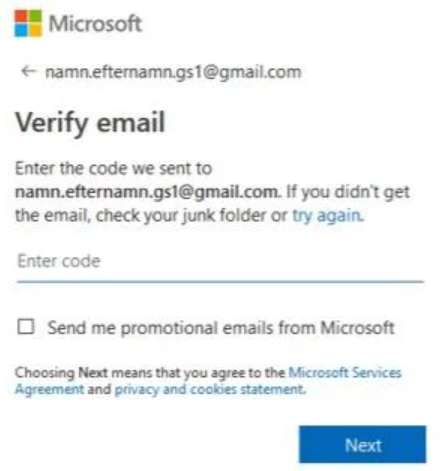Focus the Enter code field

click(220, 261)
